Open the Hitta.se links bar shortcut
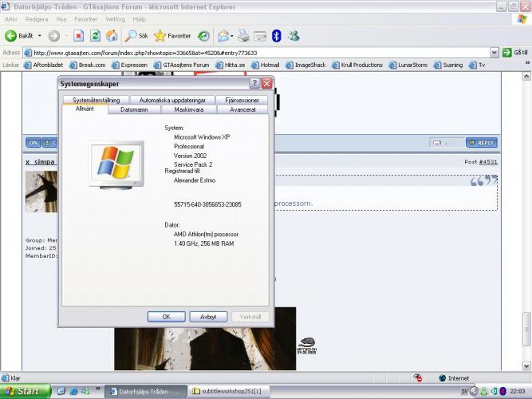Image resolution: width=532 pixels, height=399 pixels. 230,65
